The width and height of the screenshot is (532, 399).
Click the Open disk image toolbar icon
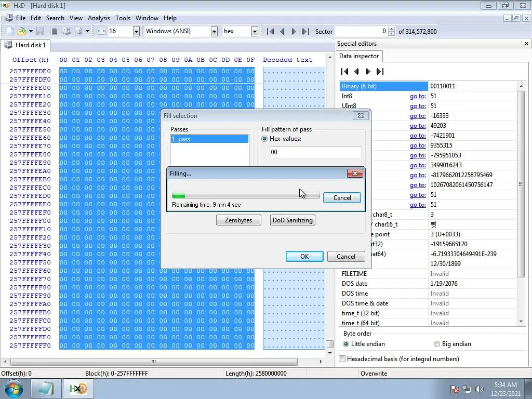click(79, 31)
